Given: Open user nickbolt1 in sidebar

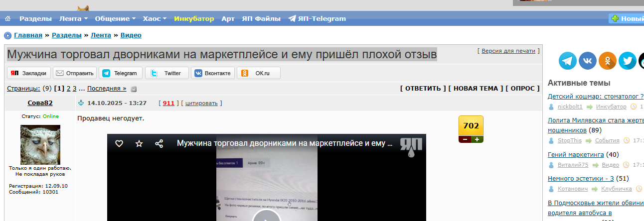Looking at the screenshot, I should coord(570,107).
